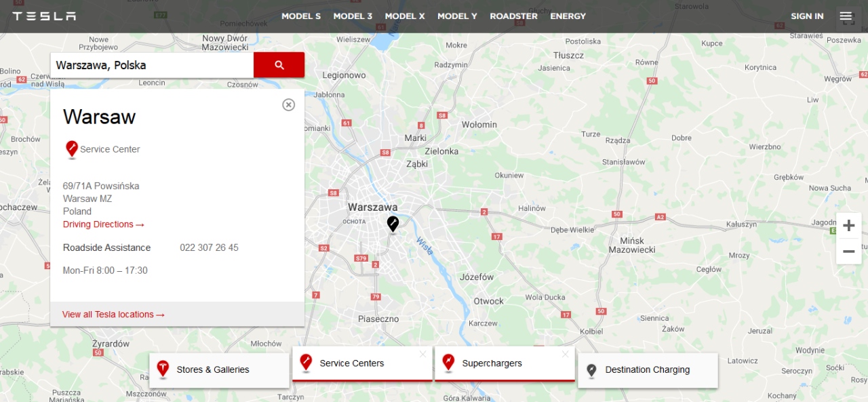Open the Model Y menu item

pos(457,16)
